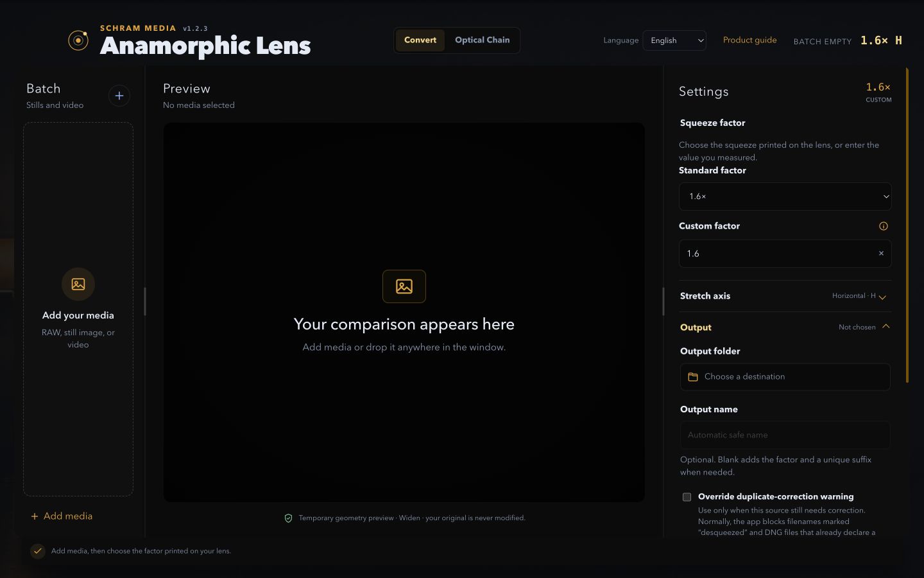The image size is (924, 578).
Task: Click the v1.2.3 version label
Action: (x=195, y=28)
